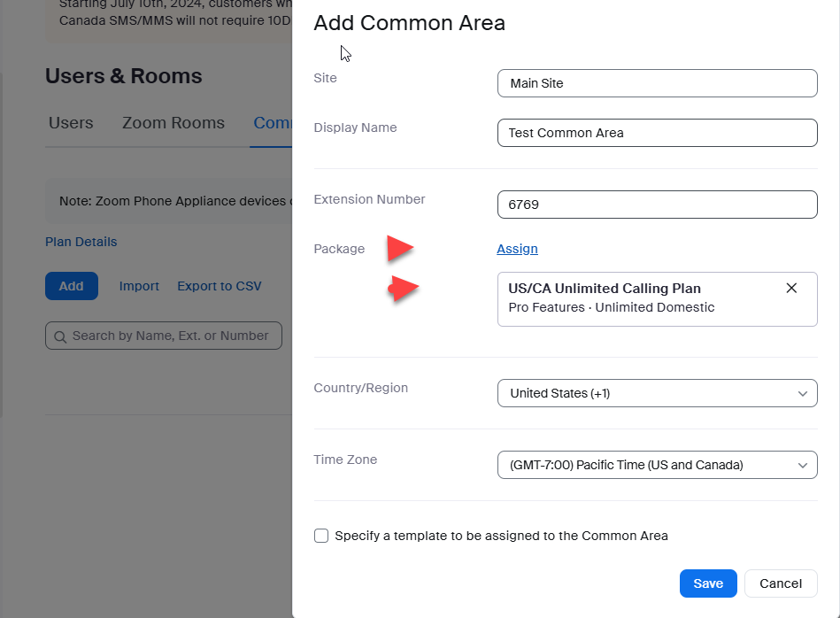Open the Country/Region dropdown
Image resolution: width=840 pixels, height=618 pixels.
tap(657, 393)
